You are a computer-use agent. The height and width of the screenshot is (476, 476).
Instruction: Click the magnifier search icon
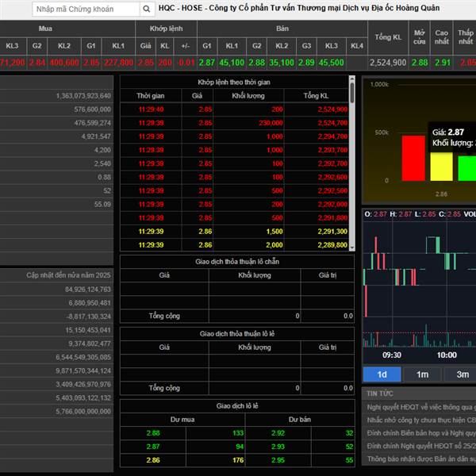coord(146,10)
